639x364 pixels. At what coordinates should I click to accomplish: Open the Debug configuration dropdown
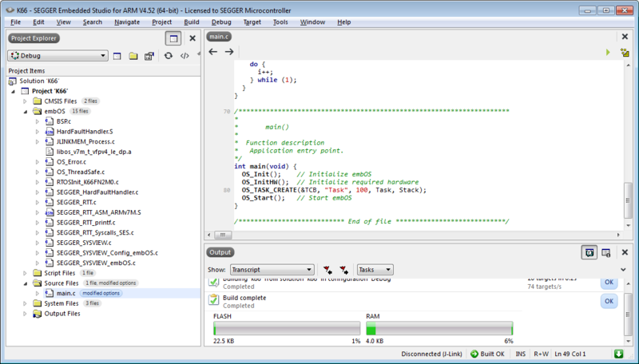(x=58, y=56)
